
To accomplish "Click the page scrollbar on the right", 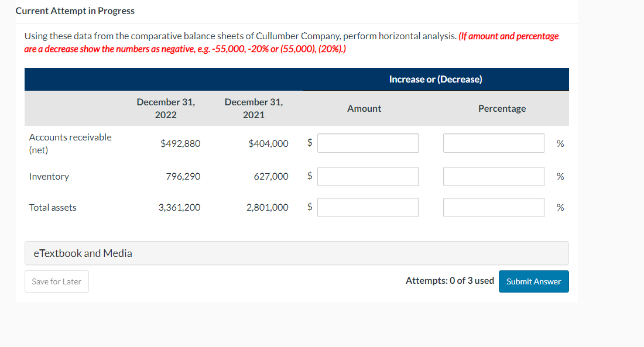I will (640, 59).
